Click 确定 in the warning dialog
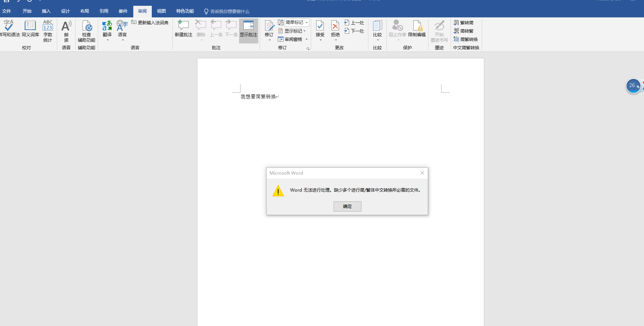The height and width of the screenshot is (326, 644). pyautogui.click(x=347, y=206)
